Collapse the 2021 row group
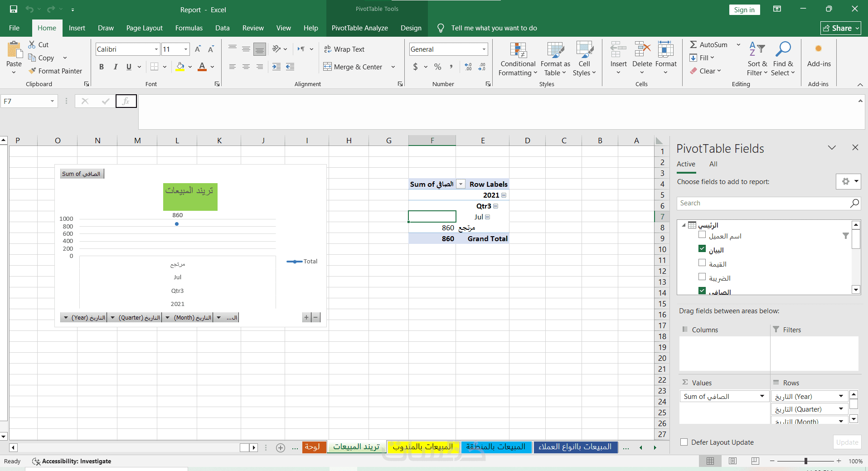Screen dimensions: 868x471 pos(504,195)
